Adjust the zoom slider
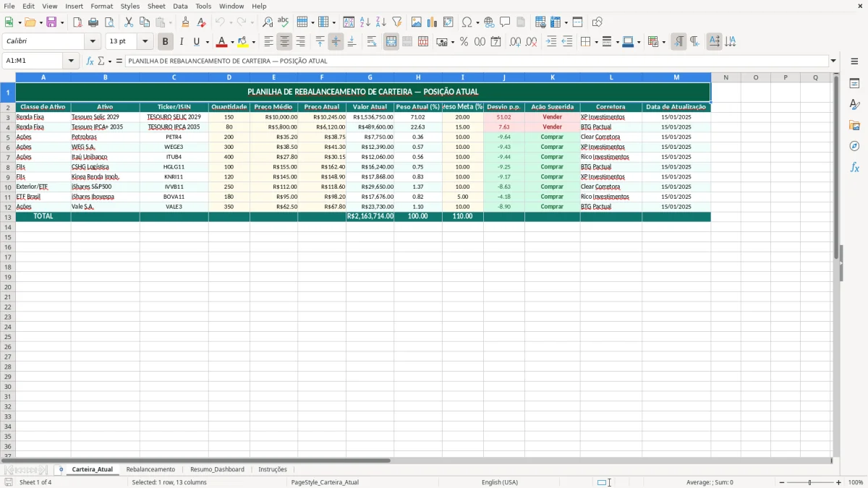 pos(810,482)
